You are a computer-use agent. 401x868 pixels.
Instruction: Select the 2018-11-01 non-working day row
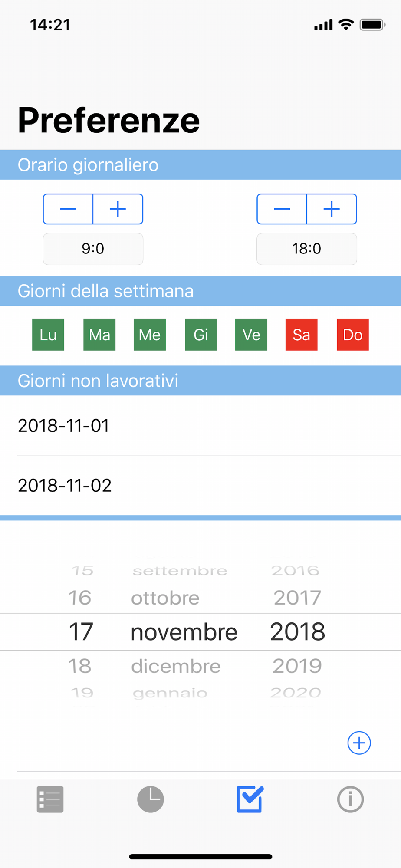point(200,425)
